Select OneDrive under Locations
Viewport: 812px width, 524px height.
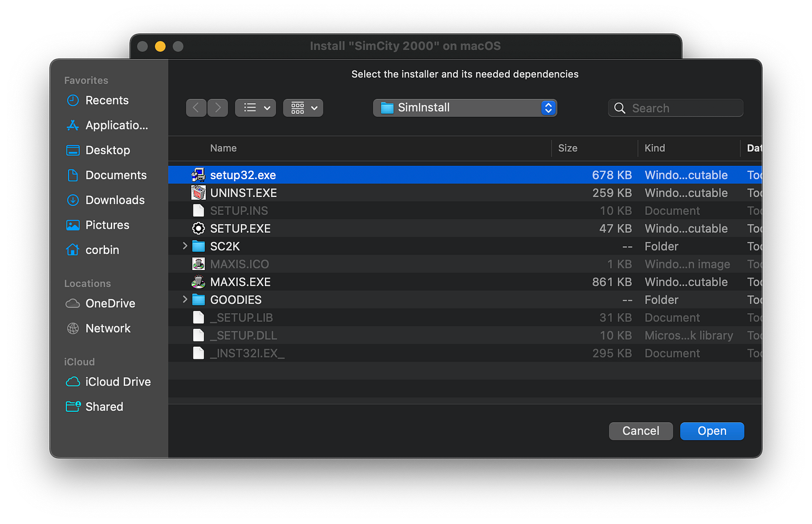click(110, 304)
